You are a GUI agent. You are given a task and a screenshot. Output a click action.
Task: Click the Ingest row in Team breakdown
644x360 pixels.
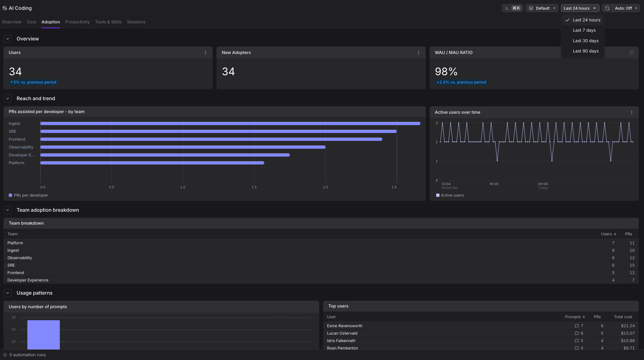[321, 250]
